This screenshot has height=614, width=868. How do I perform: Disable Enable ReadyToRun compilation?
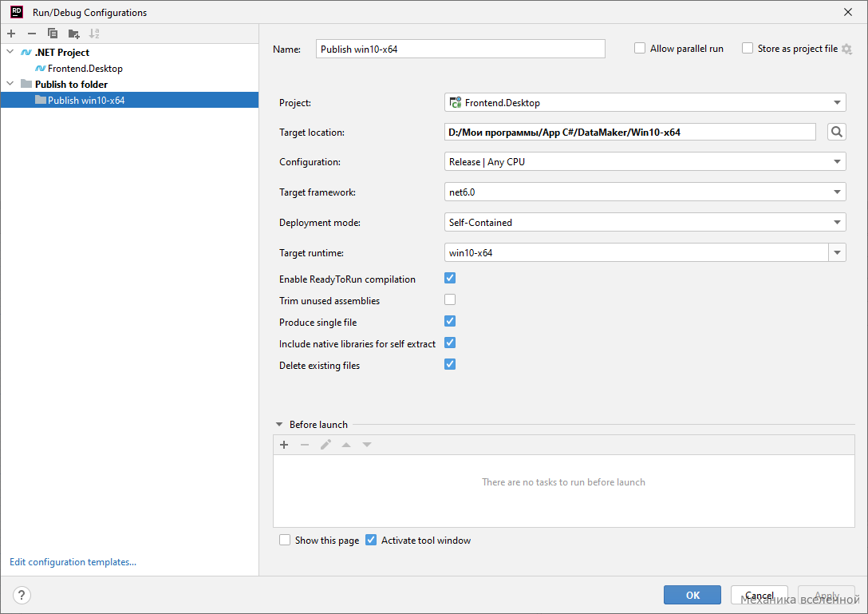(450, 278)
